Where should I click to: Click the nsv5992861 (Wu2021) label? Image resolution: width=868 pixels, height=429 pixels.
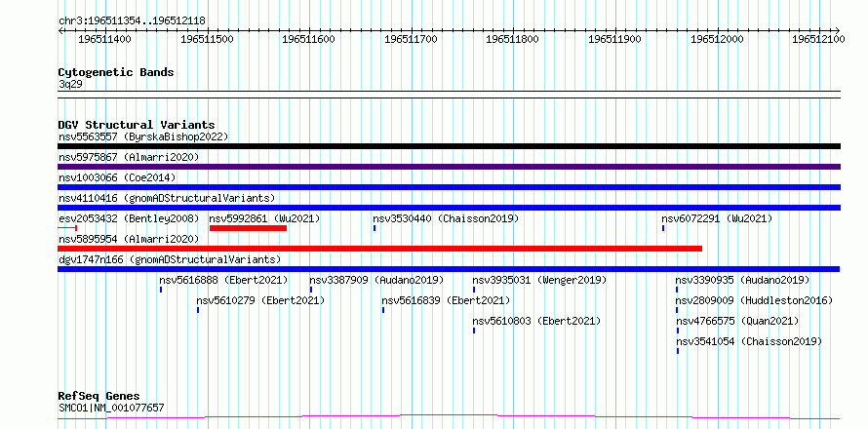(x=265, y=218)
